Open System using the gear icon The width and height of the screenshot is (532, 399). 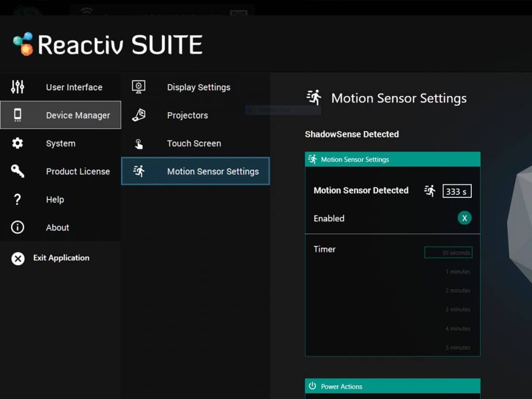[x=18, y=143]
